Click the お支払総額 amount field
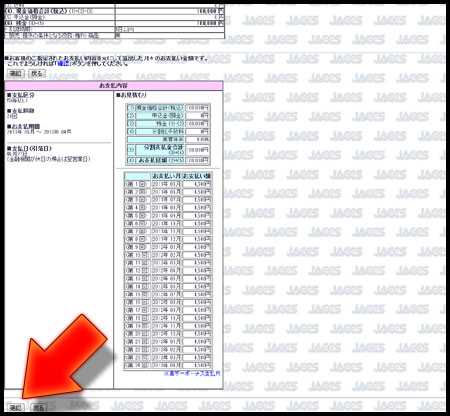 click(197, 160)
